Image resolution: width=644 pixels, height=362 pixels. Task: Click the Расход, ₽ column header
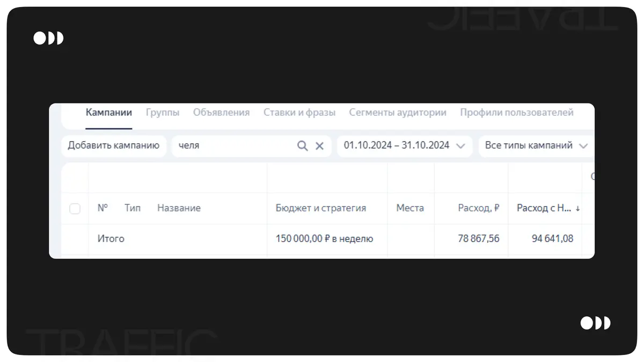tap(478, 208)
